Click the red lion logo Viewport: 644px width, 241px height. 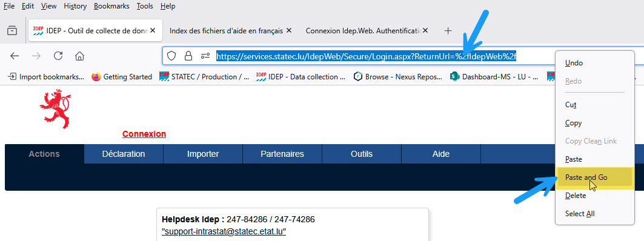tap(56, 109)
